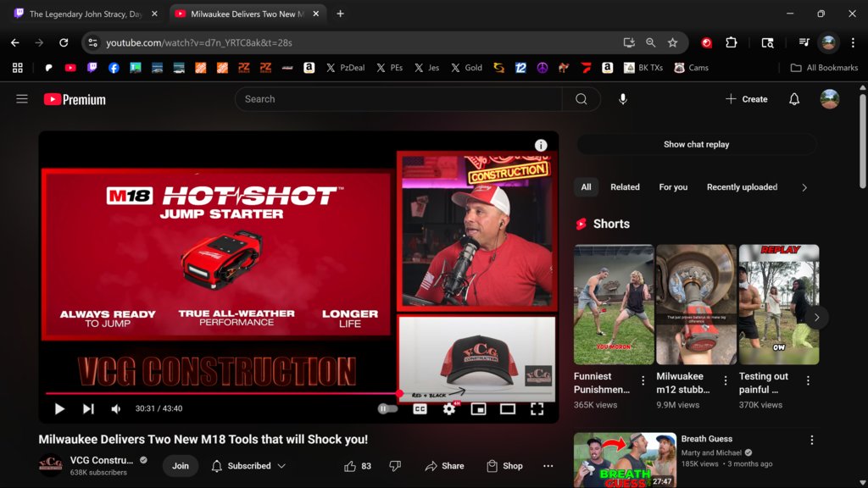Open the apps grid shortcut
868x488 pixels.
[18, 68]
